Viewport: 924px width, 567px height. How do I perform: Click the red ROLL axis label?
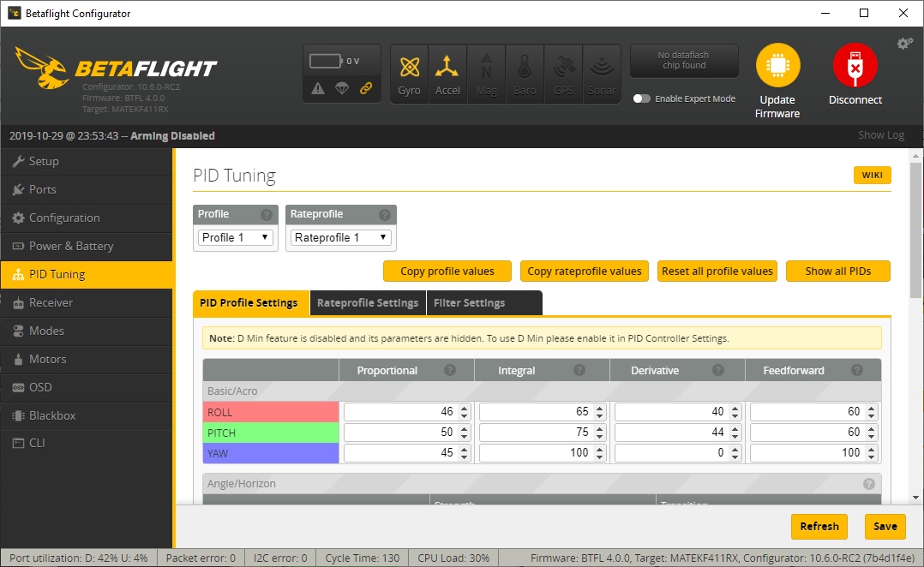271,412
